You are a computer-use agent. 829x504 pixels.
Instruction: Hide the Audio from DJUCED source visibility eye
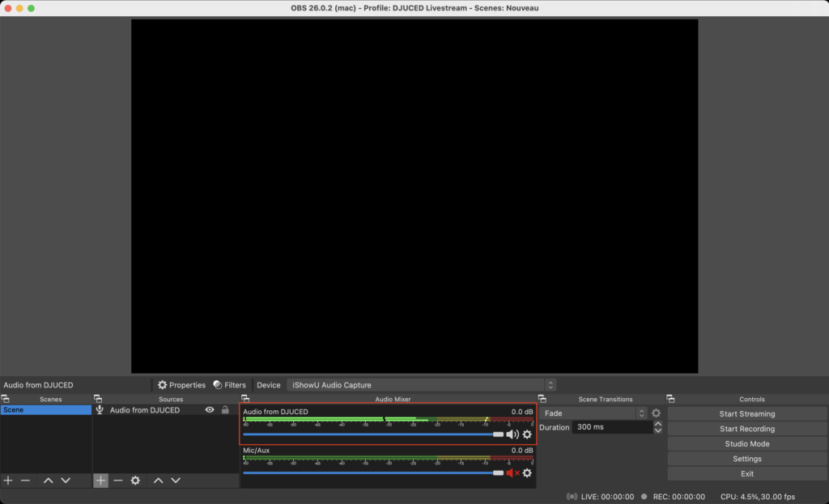click(x=210, y=409)
